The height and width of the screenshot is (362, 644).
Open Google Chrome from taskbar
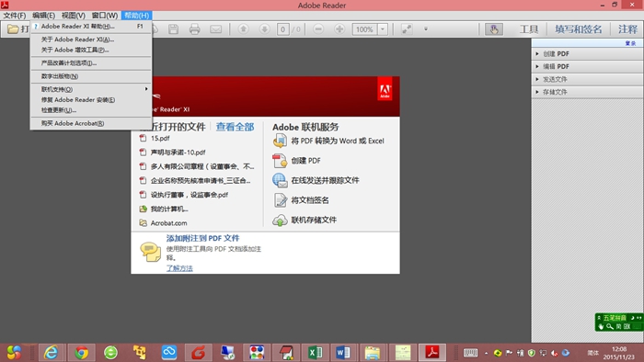point(81,353)
